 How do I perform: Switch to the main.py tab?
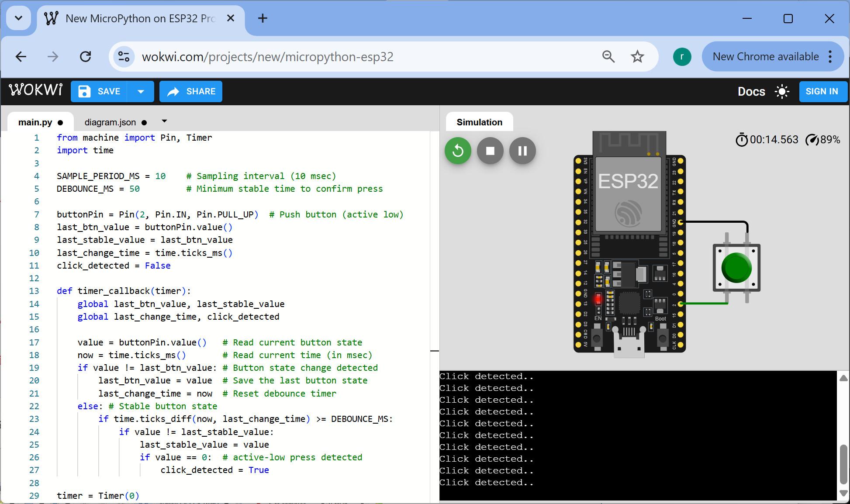pyautogui.click(x=41, y=122)
